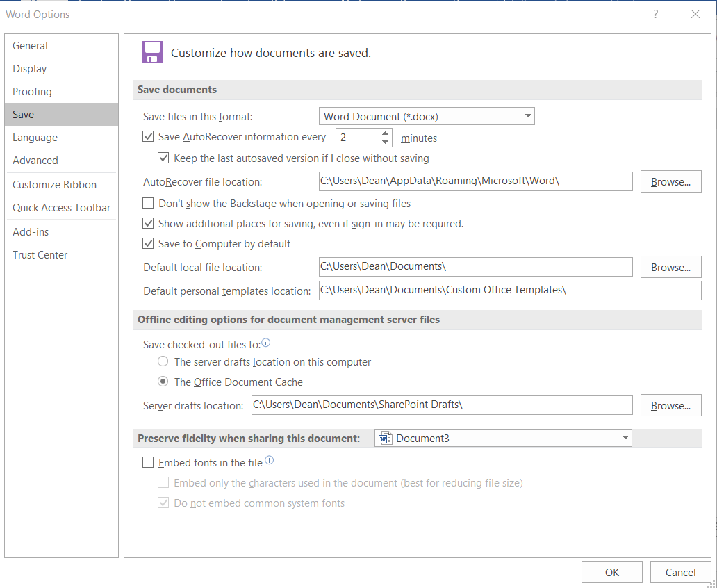The image size is (717, 588).
Task: Enable Don't show the Backstage checkbox
Action: (x=148, y=203)
